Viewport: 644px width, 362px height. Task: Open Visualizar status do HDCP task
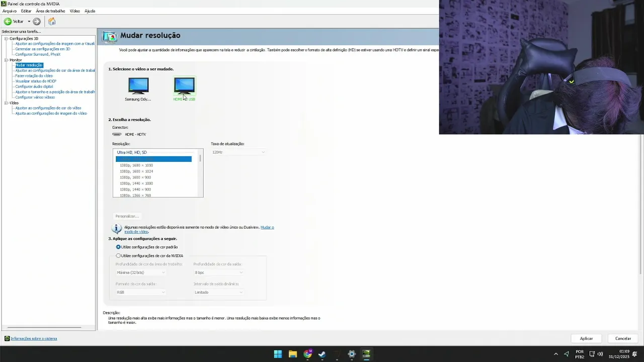pyautogui.click(x=36, y=81)
